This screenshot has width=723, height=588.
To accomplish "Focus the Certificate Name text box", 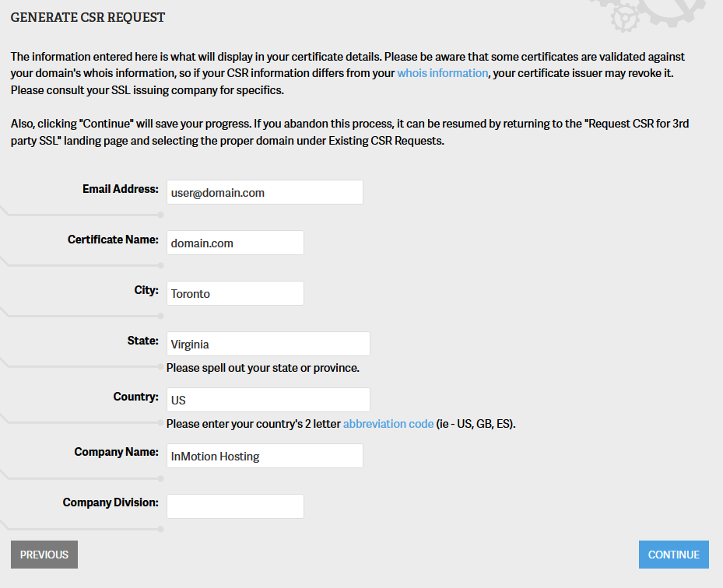I will (235, 243).
